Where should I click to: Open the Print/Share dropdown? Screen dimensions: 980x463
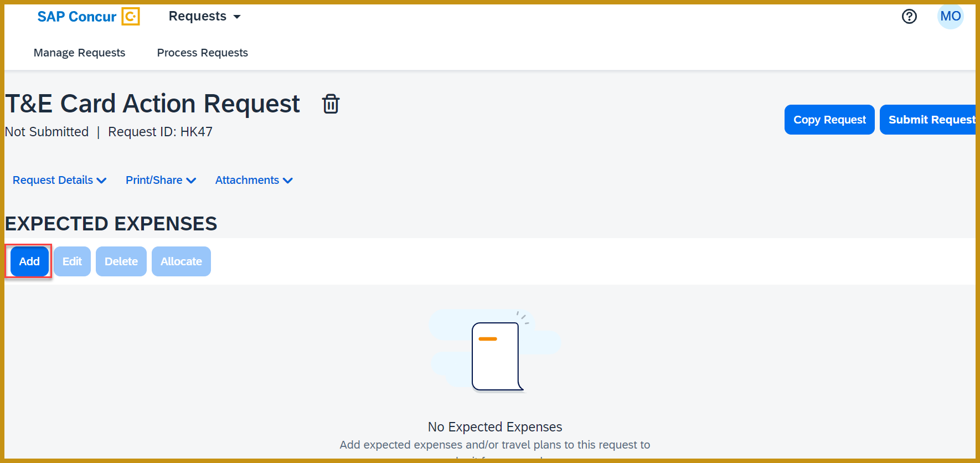[160, 180]
